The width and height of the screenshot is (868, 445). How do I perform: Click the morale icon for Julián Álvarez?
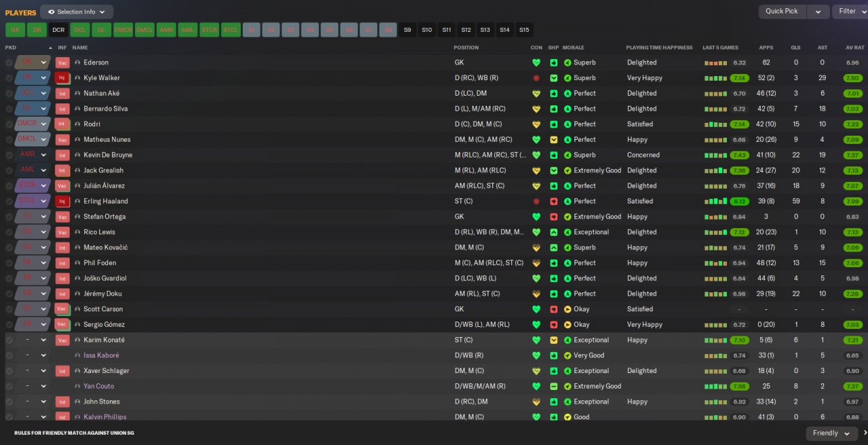pos(568,186)
